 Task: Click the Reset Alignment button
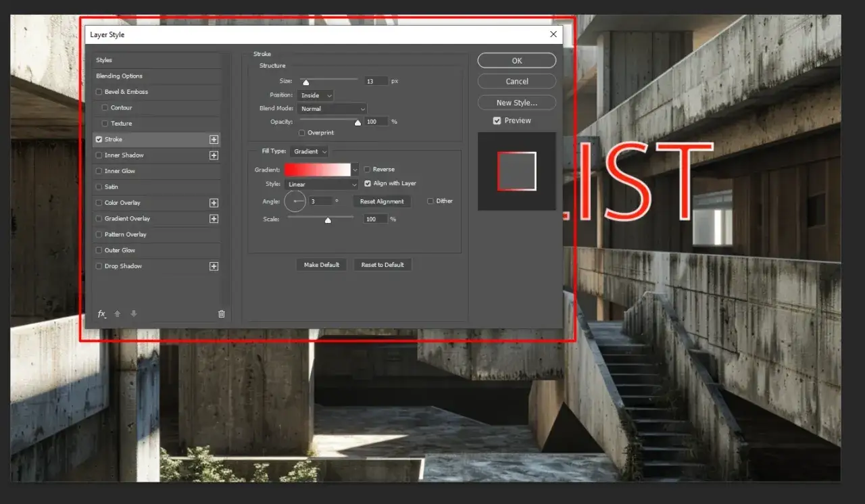[x=382, y=201]
